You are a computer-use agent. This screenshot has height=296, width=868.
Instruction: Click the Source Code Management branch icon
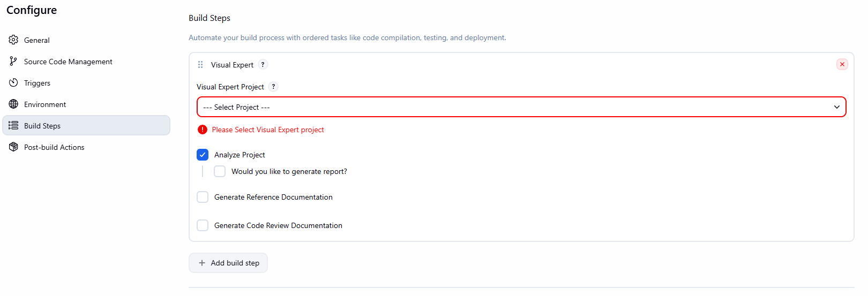point(13,62)
